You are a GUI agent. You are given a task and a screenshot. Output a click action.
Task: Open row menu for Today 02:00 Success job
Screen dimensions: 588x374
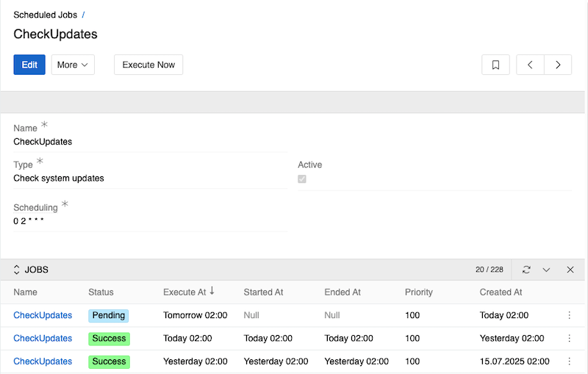click(569, 338)
